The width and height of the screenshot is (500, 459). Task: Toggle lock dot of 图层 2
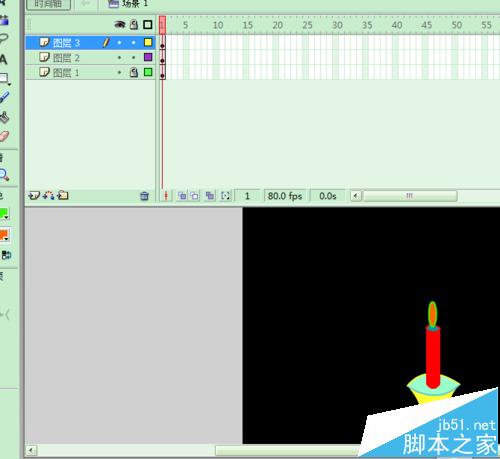(134, 58)
